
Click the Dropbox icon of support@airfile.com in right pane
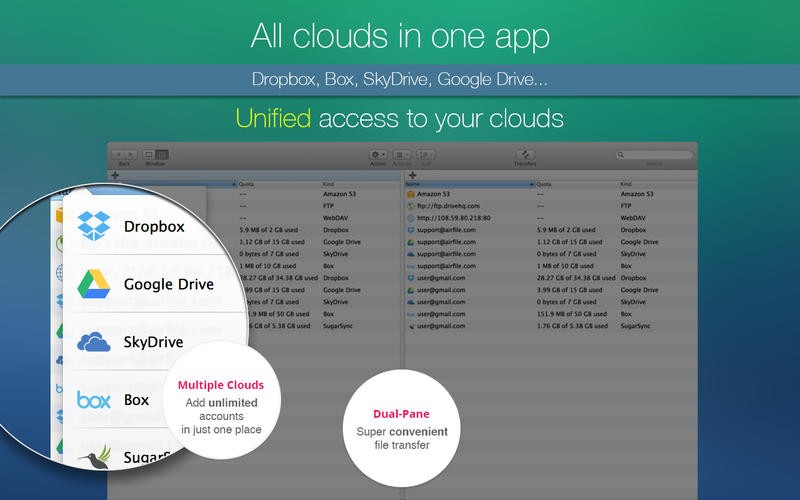click(x=411, y=230)
